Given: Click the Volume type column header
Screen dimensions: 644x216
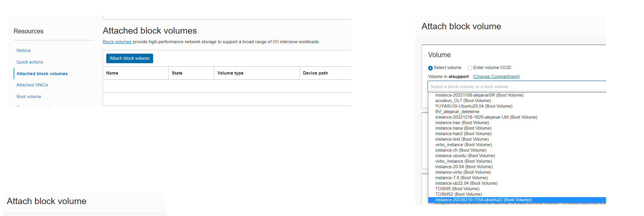Looking at the screenshot, I should [x=257, y=73].
